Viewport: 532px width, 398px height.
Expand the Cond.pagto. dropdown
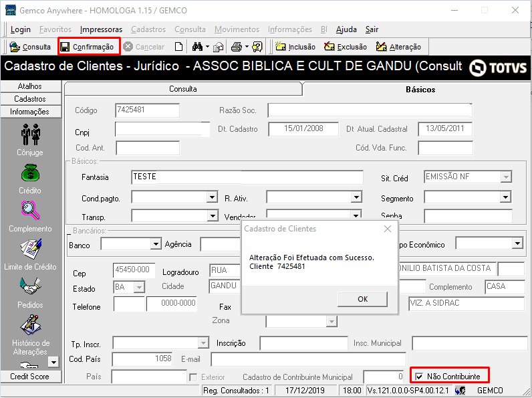pyautogui.click(x=212, y=197)
